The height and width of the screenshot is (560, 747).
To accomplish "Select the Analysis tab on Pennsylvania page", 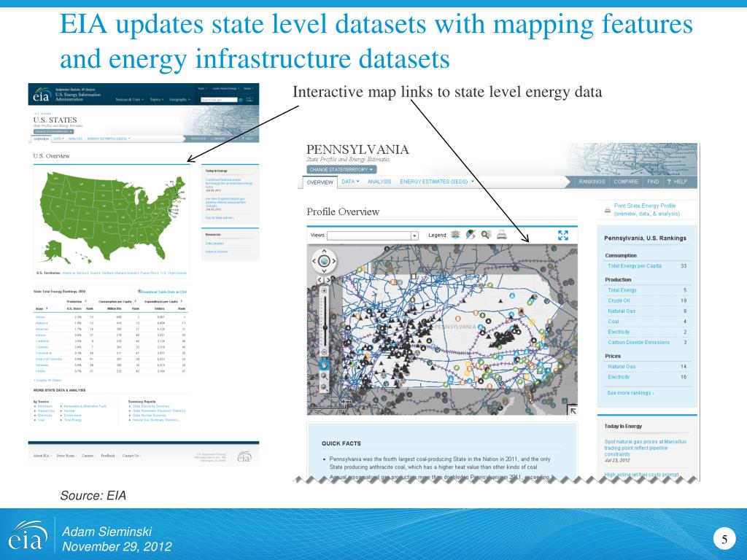I will [379, 182].
